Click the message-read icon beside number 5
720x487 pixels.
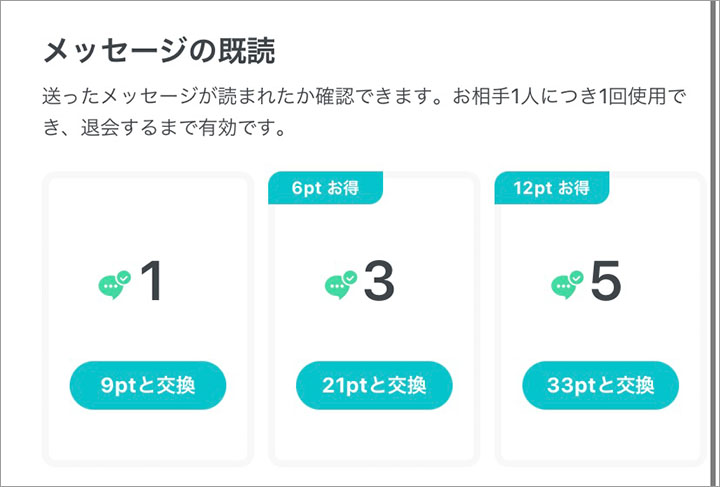(x=567, y=285)
